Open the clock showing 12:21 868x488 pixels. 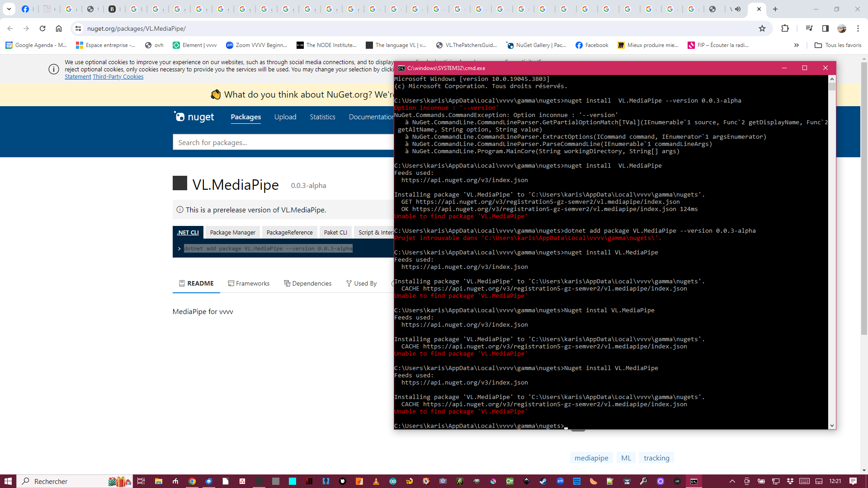[x=835, y=481]
